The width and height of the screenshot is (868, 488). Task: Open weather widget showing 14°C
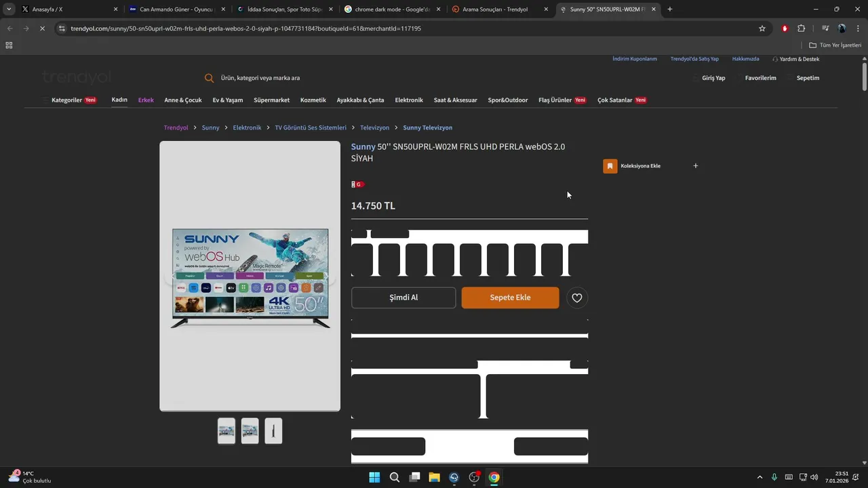(x=30, y=477)
